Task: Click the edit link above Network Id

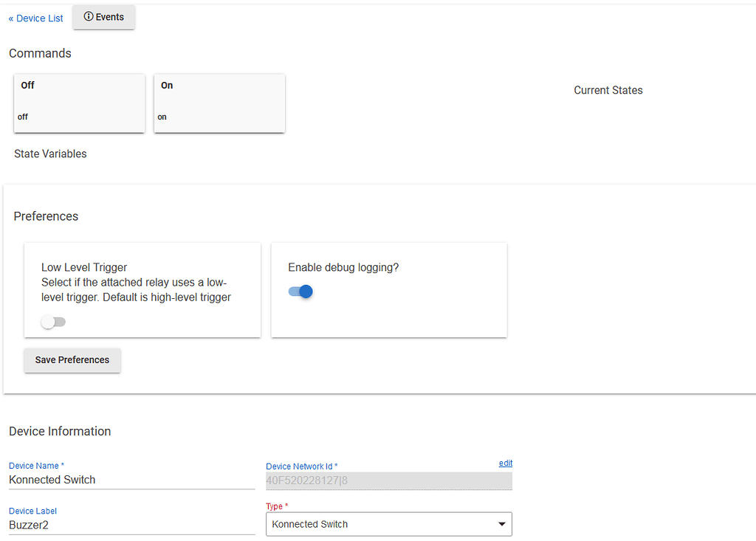Action: [505, 463]
